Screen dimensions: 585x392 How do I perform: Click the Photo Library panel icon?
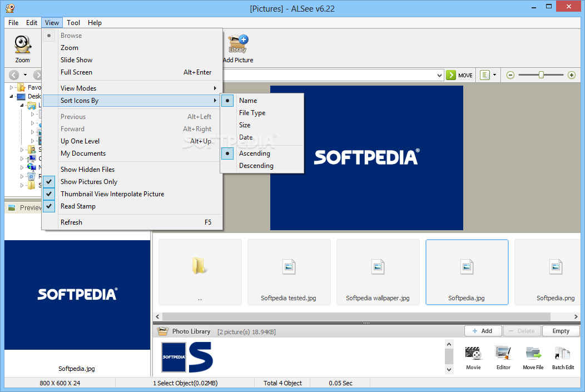coord(163,331)
